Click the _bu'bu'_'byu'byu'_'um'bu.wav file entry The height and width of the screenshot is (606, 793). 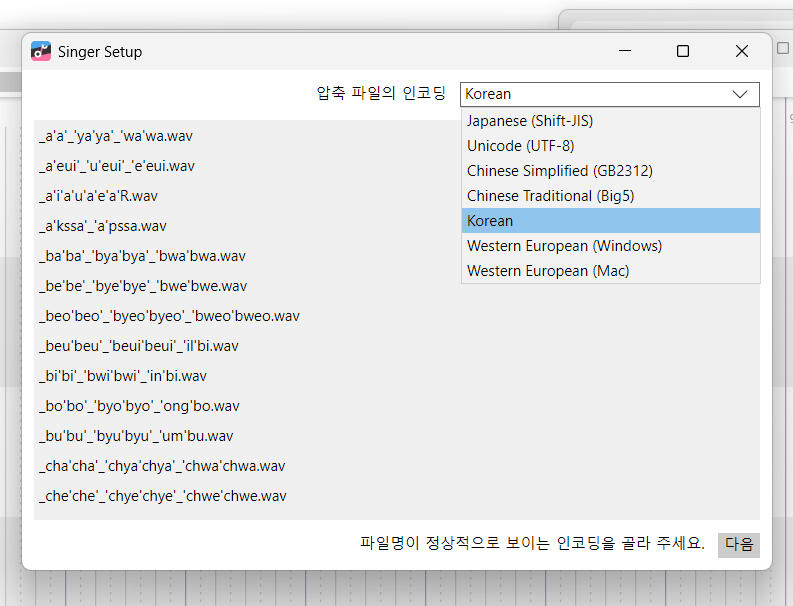pyautogui.click(x=136, y=436)
